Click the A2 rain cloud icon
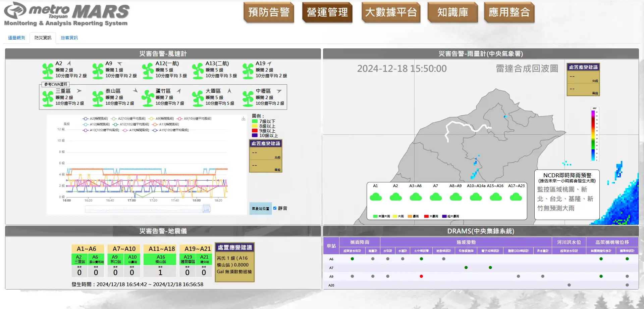Viewport: 644px width, 309px height. pyautogui.click(x=396, y=197)
